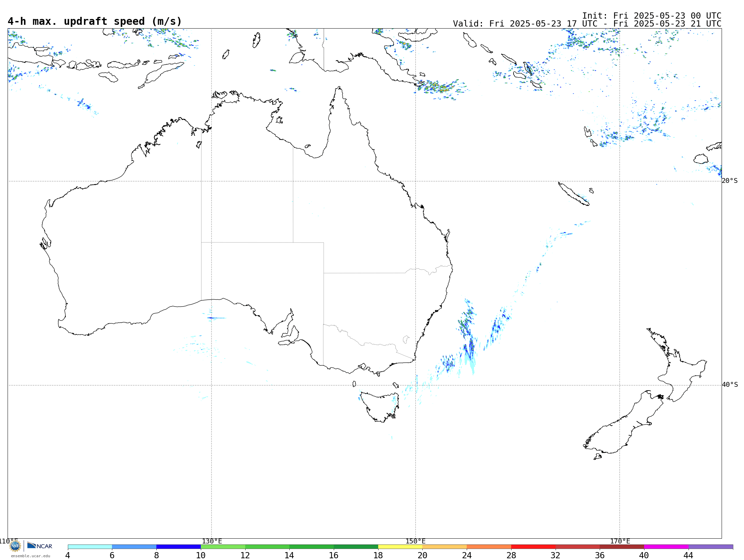Click the yellow 18–20 colorbar segment
The image size is (744, 560).
tap(400, 547)
